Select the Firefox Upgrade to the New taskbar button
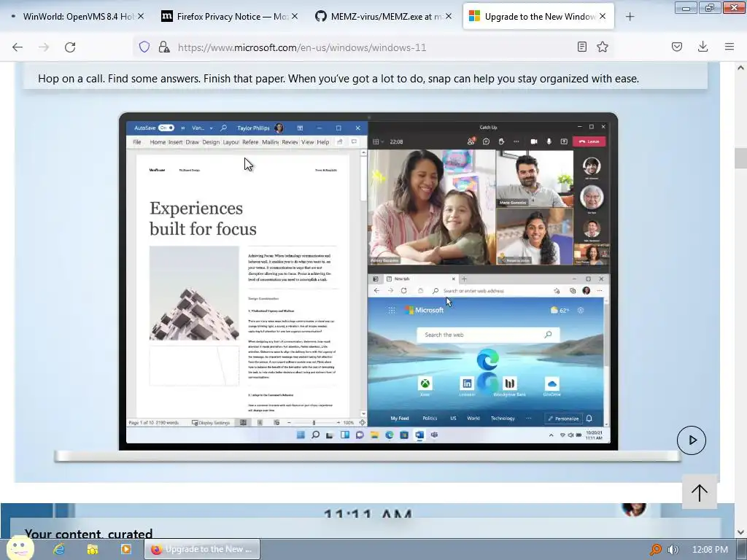 tap(202, 549)
